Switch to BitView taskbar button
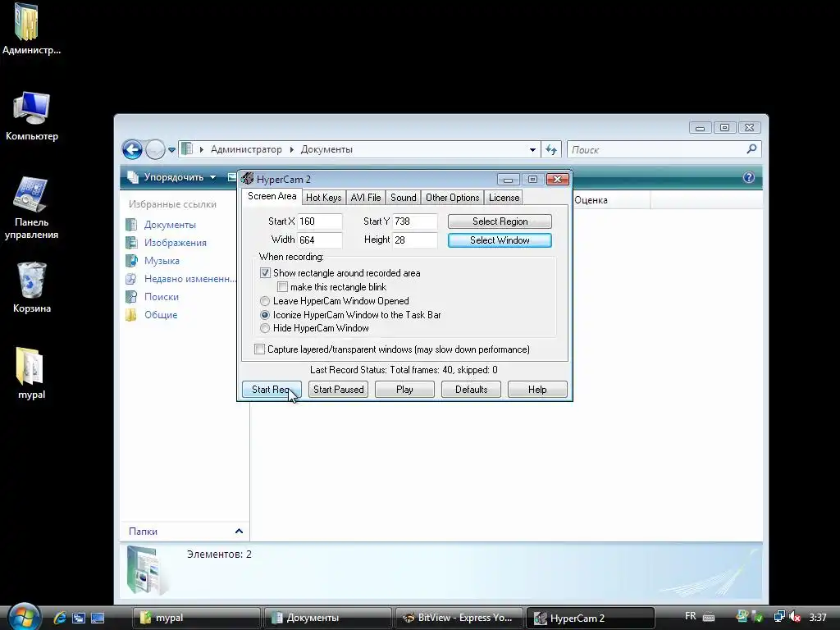Screen dimensions: 840x630 [459, 618]
